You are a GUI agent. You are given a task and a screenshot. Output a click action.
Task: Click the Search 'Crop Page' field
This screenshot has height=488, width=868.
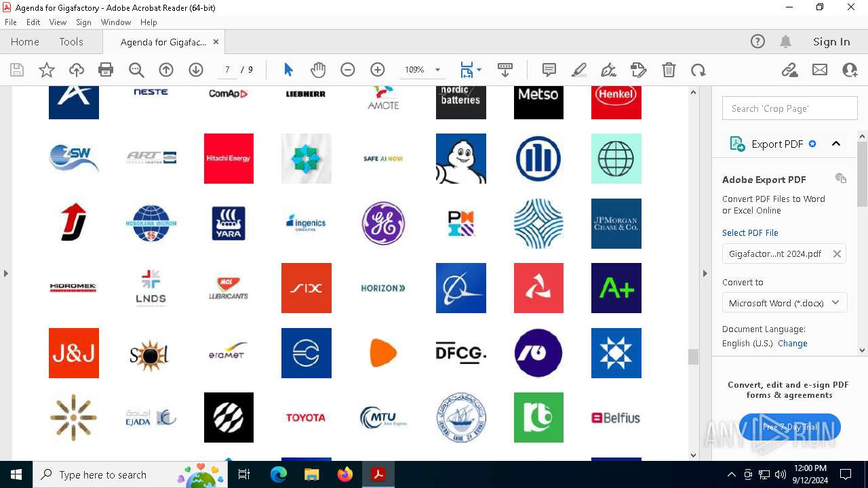tap(790, 108)
